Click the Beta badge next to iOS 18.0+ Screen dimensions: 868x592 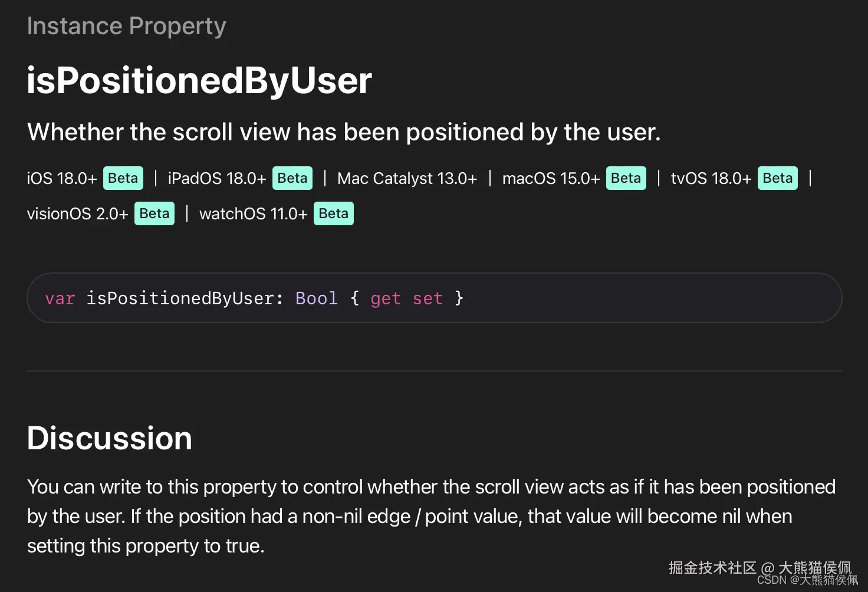[x=123, y=178]
